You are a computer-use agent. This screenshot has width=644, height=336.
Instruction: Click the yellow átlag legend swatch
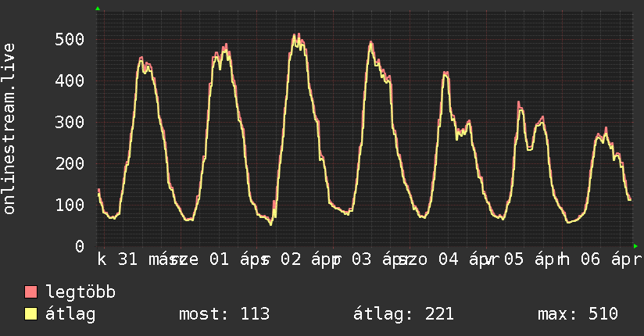(31, 314)
